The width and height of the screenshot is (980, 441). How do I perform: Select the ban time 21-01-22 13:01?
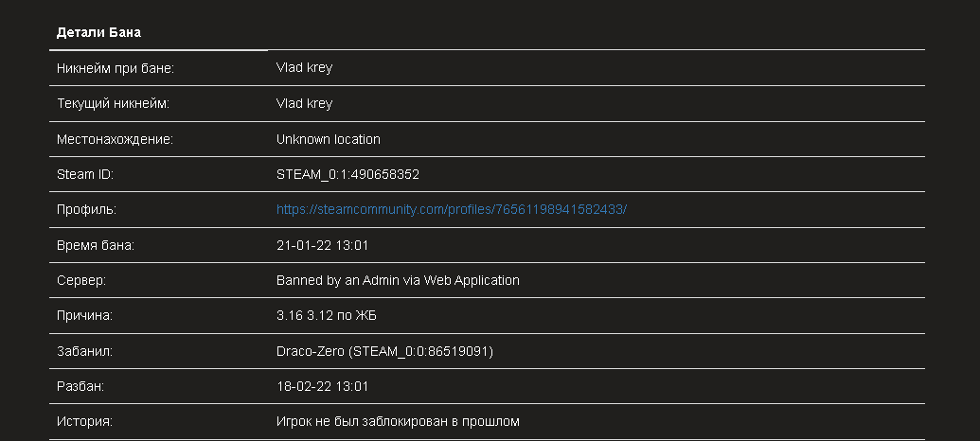coord(322,245)
